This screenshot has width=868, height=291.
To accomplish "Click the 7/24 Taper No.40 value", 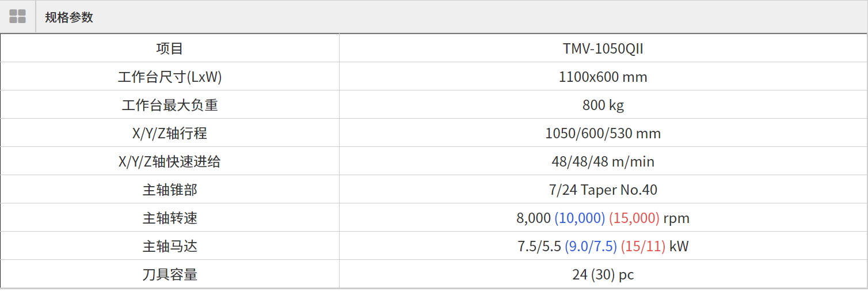I will pos(603,190).
